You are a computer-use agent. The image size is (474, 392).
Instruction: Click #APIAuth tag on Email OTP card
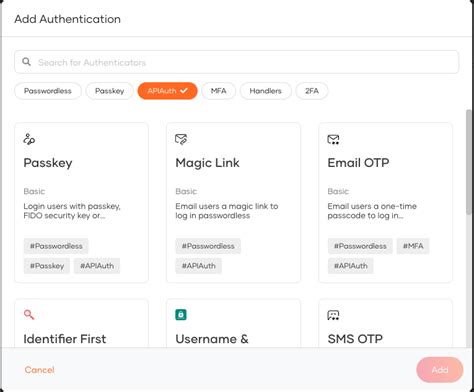pos(350,266)
